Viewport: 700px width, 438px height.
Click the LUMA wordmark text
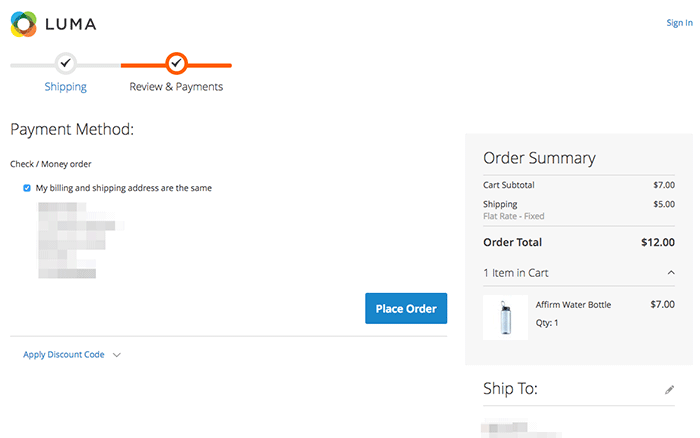(71, 24)
